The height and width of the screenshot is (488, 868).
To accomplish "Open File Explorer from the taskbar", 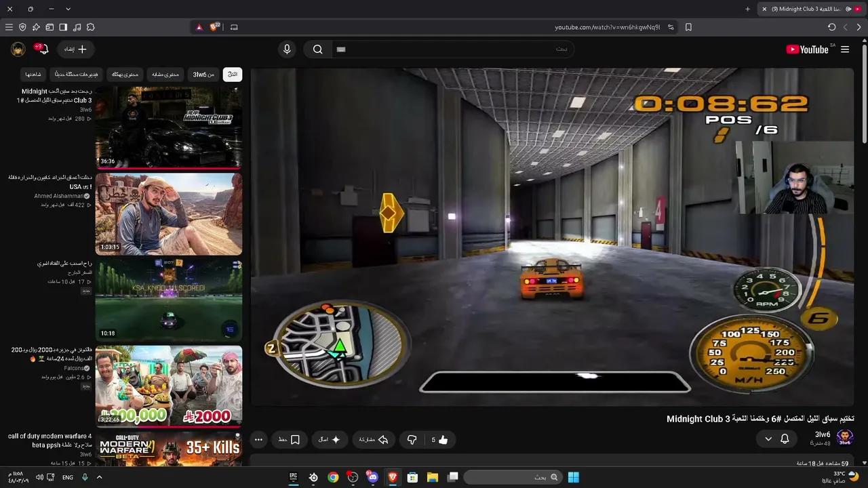I will pyautogui.click(x=433, y=477).
